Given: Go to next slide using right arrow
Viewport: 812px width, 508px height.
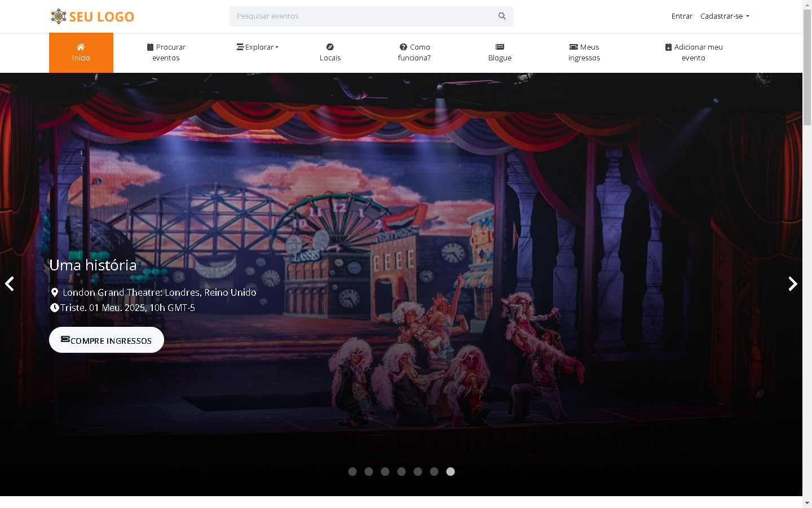Looking at the screenshot, I should click(792, 284).
